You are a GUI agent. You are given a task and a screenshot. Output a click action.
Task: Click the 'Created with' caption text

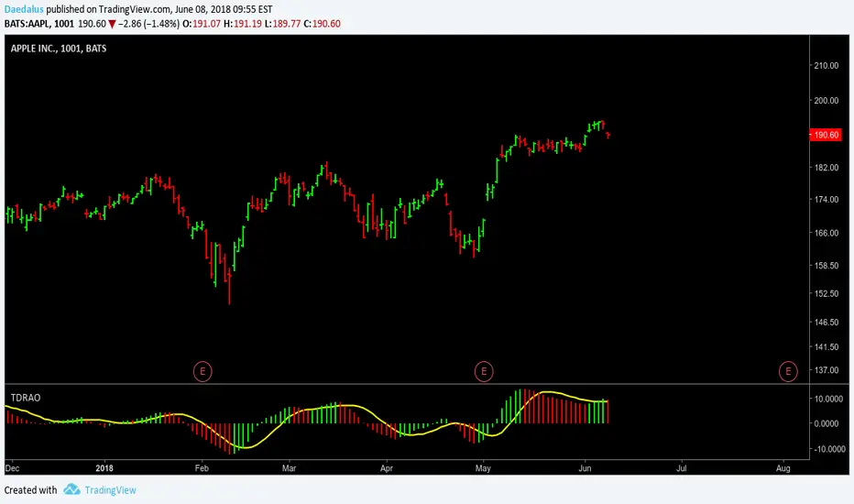30,490
